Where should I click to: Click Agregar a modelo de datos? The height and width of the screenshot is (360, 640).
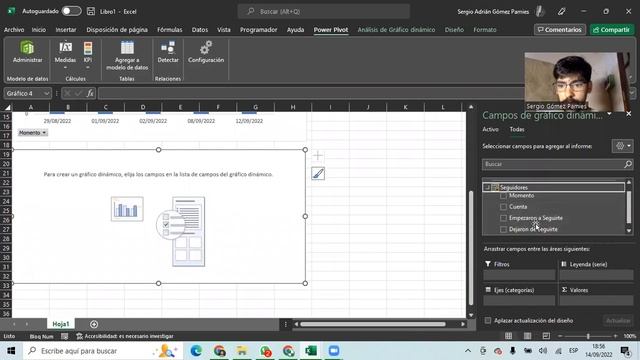coord(127,56)
